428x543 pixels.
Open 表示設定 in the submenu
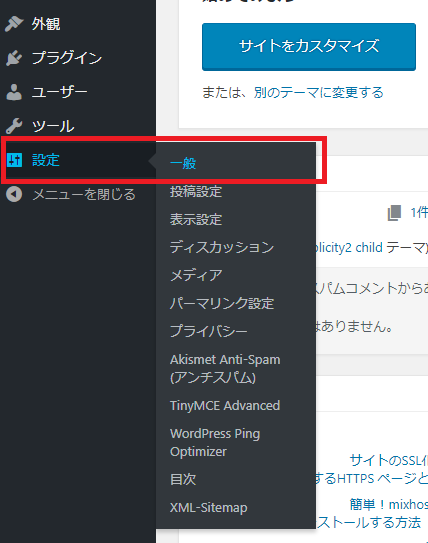tap(196, 220)
